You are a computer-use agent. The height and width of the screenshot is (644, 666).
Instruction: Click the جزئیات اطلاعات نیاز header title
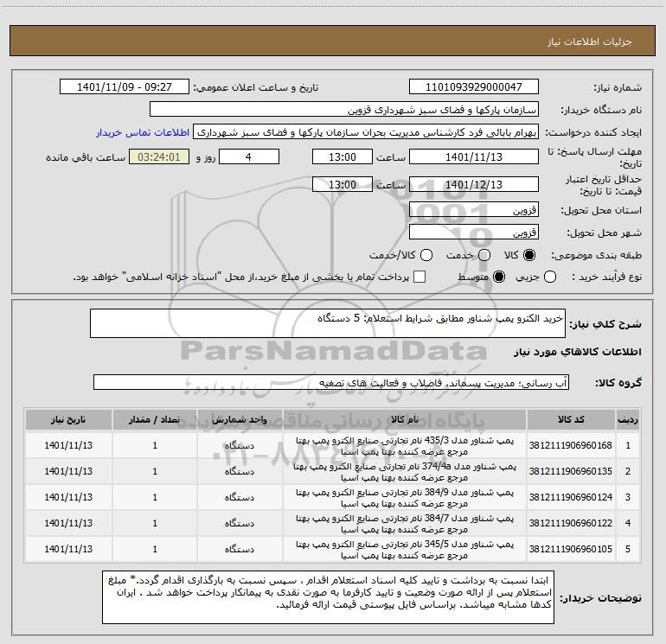590,41
